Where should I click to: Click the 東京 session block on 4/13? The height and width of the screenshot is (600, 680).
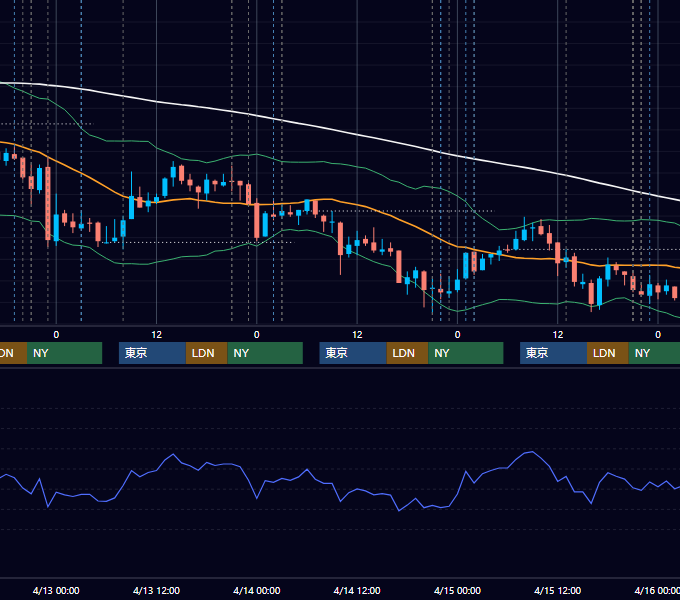152,353
